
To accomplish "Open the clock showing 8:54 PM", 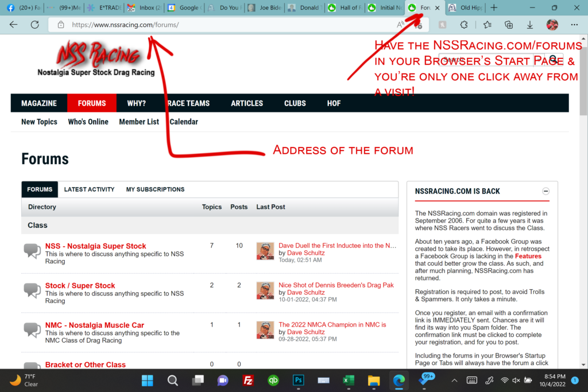I will tap(552, 381).
